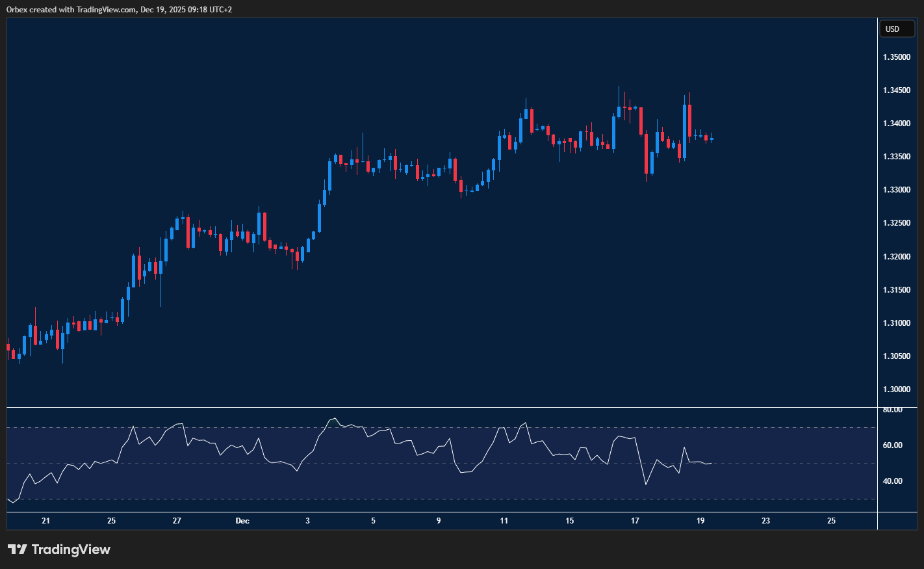Image resolution: width=924 pixels, height=569 pixels.
Task: Click date 21 on the time axis
Action: 45,521
